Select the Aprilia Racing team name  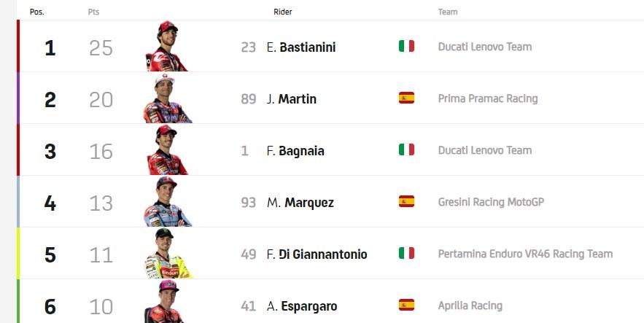tap(470, 306)
